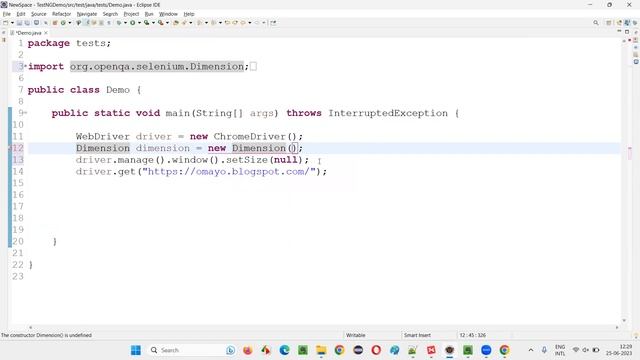Click the overview ruler error marker
The height and width of the screenshot is (360, 640).
click(630, 148)
